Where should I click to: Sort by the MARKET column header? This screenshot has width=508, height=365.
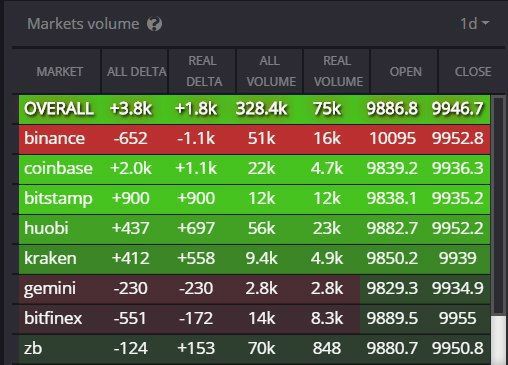click(60, 71)
